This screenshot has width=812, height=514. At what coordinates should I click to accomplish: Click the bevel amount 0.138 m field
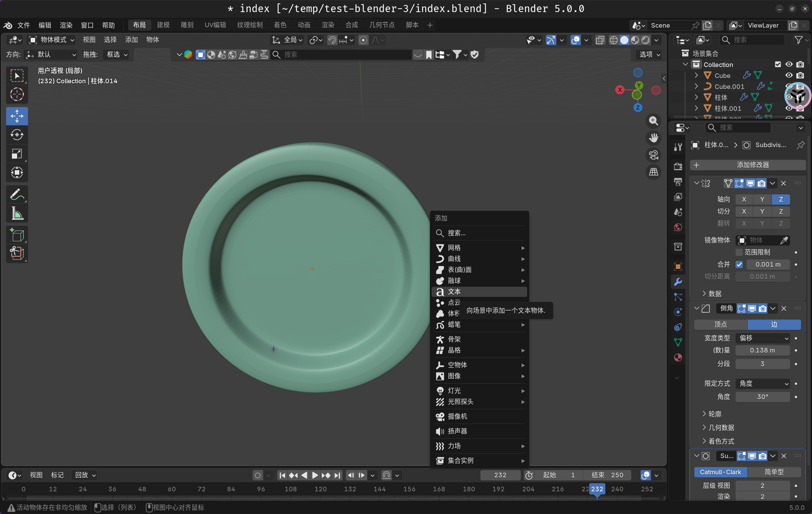click(x=762, y=350)
